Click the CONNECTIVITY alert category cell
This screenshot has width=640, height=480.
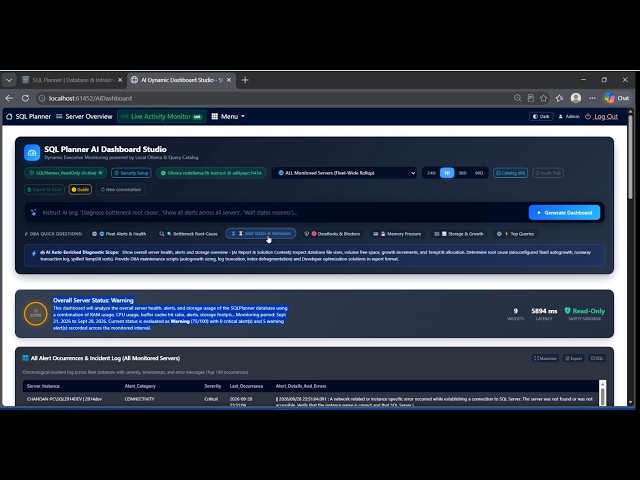point(140,399)
